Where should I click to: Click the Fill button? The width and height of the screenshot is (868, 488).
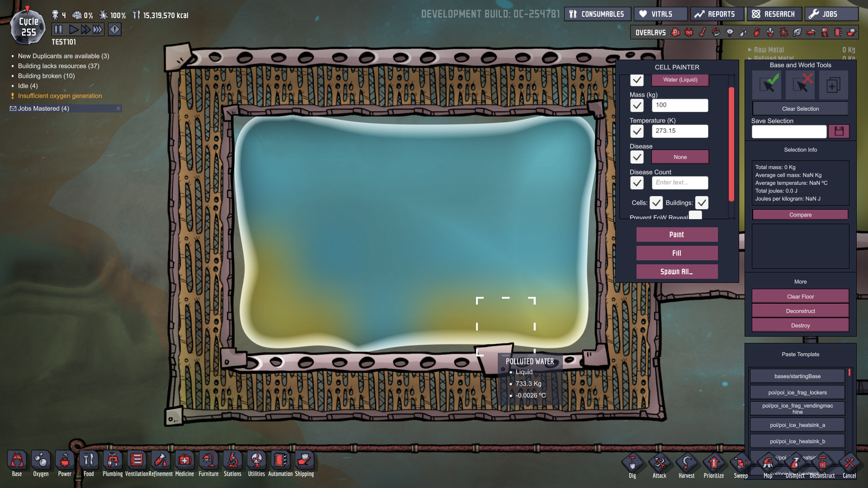coord(677,253)
